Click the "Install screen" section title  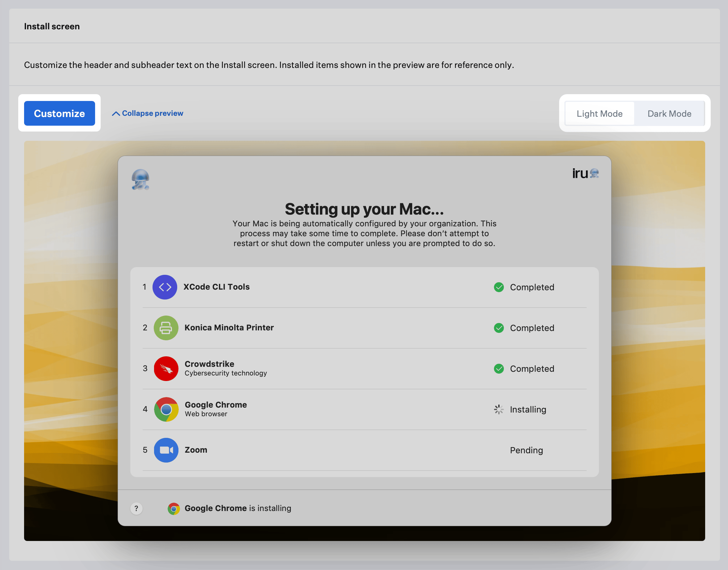(x=52, y=26)
